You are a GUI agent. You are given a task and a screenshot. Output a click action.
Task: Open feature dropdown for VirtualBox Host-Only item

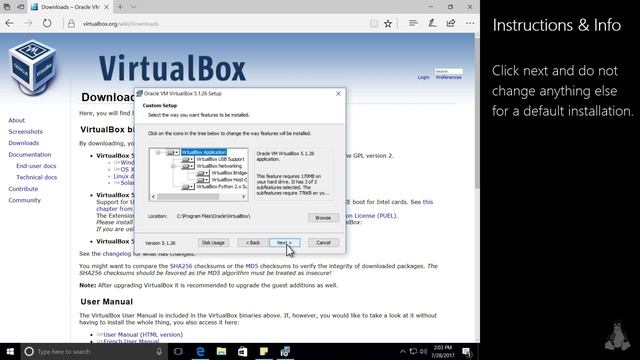(202, 180)
